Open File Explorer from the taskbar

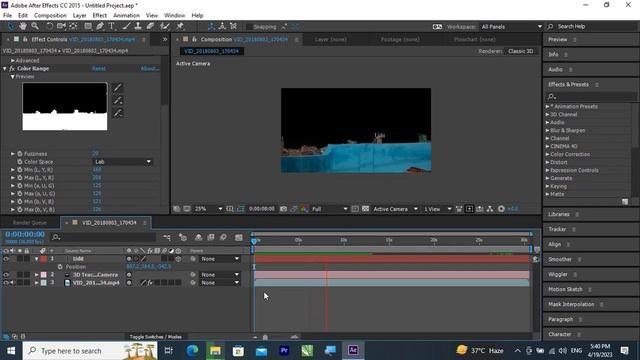click(x=216, y=350)
